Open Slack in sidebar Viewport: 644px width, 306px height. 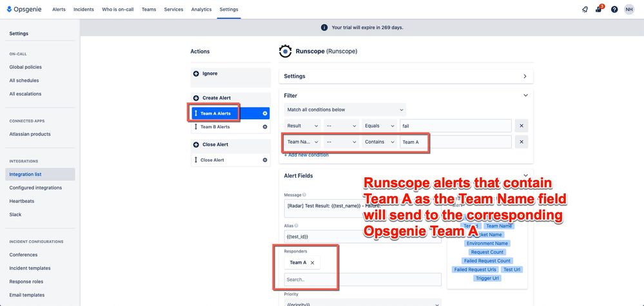point(15,215)
